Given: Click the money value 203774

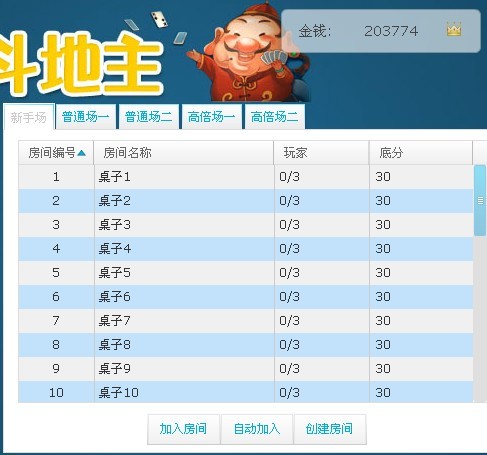Looking at the screenshot, I should pyautogui.click(x=391, y=31).
